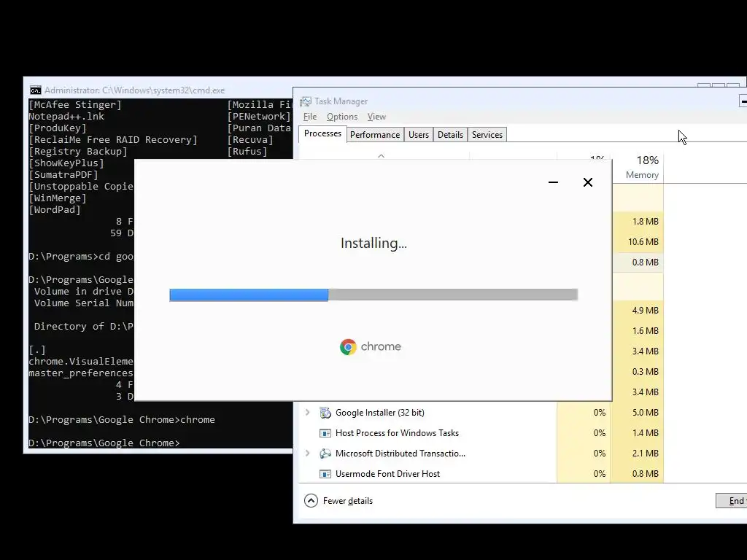Click the [WinMerge] entry in cmd window
This screenshot has height=560, width=747.
[57, 198]
